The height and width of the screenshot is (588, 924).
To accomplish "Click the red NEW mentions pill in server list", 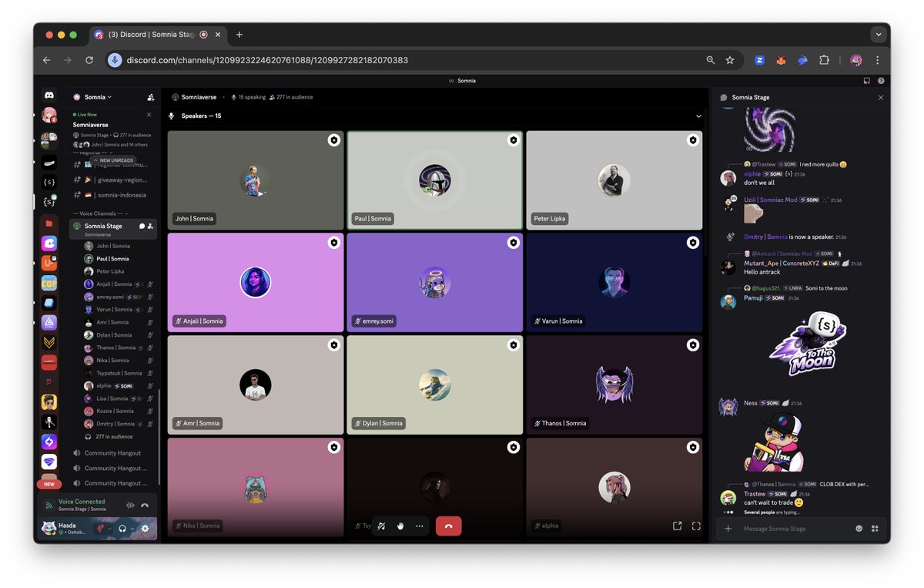I will 49,484.
